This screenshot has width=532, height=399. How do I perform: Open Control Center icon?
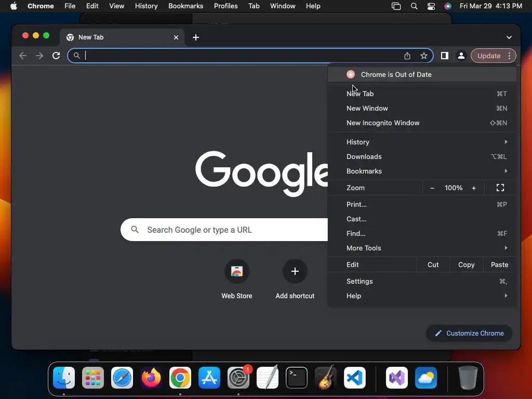pos(431,6)
